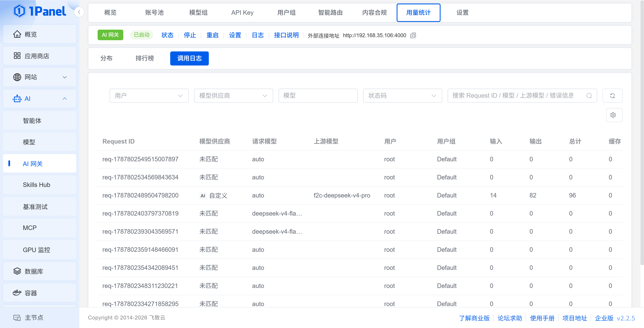Image resolution: width=644 pixels, height=328 pixels.
Task: Click upstream model f2c-deepseek-v4-pro
Action: coord(342,195)
